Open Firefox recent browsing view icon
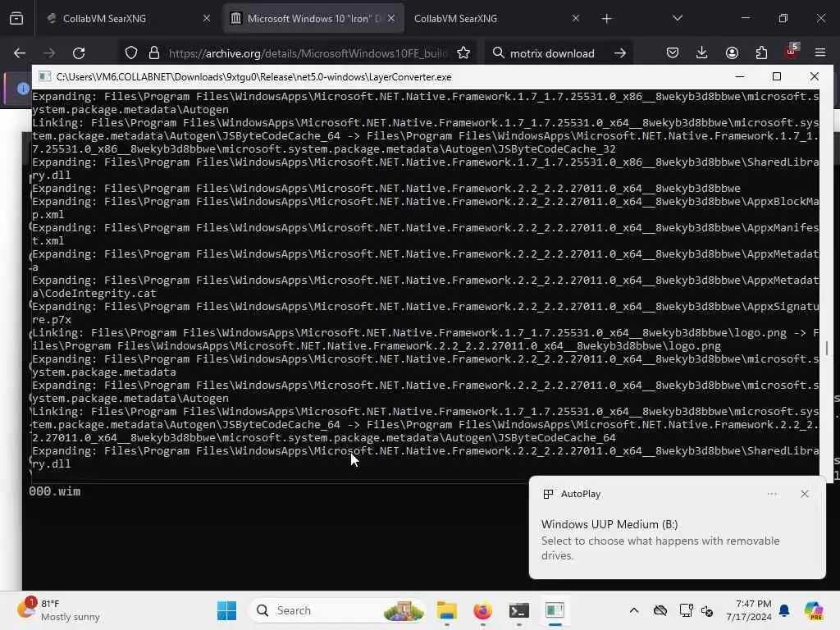Image resolution: width=840 pixels, height=630 pixels. pyautogui.click(x=16, y=18)
